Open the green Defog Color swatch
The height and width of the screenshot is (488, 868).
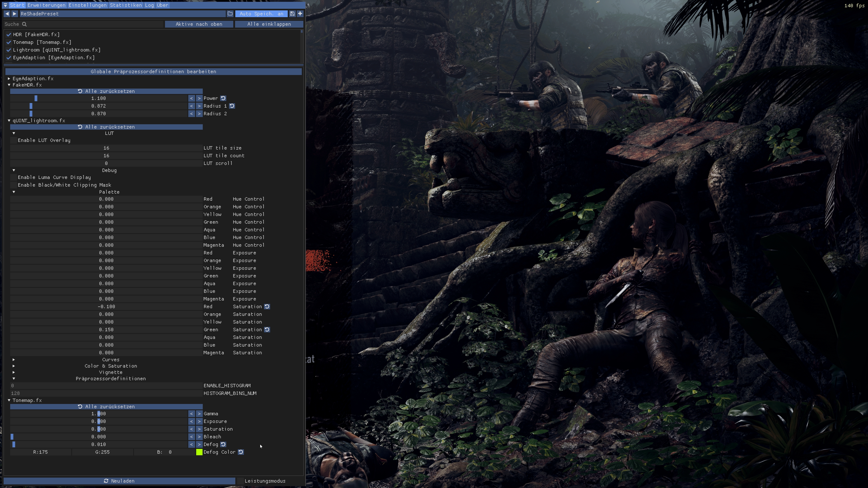tap(199, 452)
